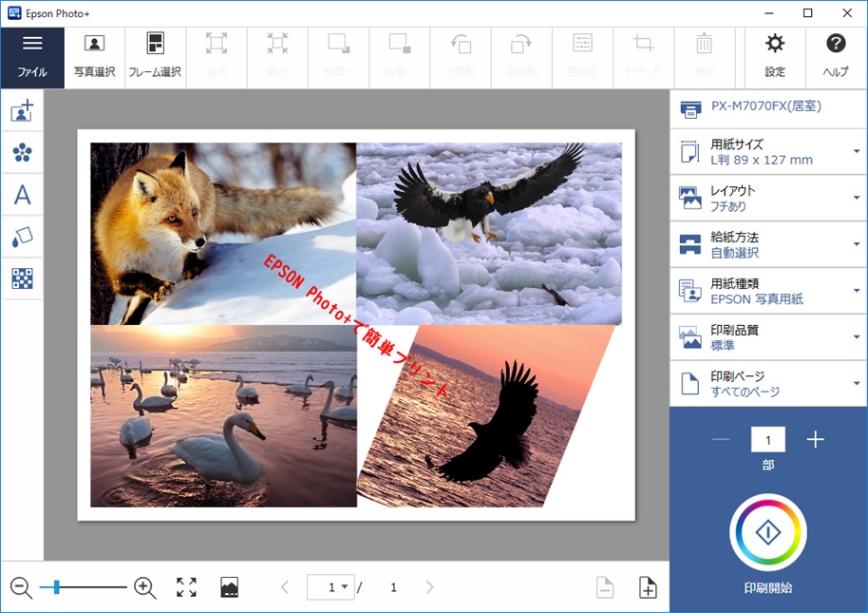
Task: Open the ヘルプ help icon
Action: click(835, 55)
